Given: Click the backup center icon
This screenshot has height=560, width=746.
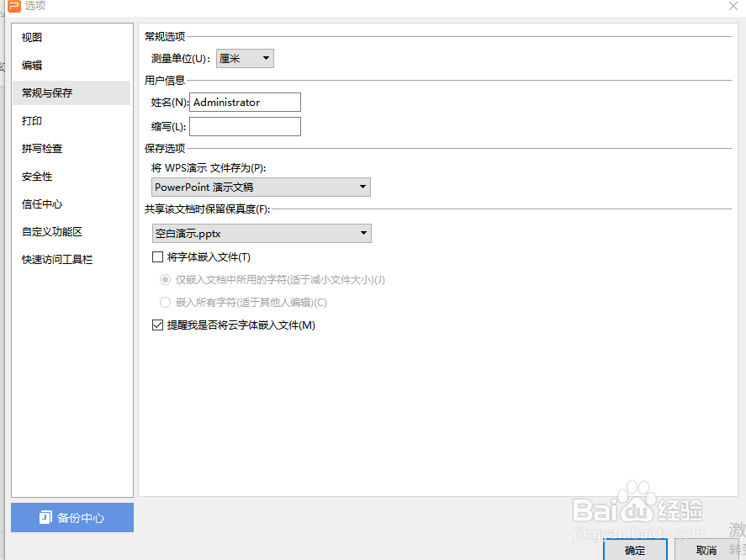Looking at the screenshot, I should [x=45, y=517].
